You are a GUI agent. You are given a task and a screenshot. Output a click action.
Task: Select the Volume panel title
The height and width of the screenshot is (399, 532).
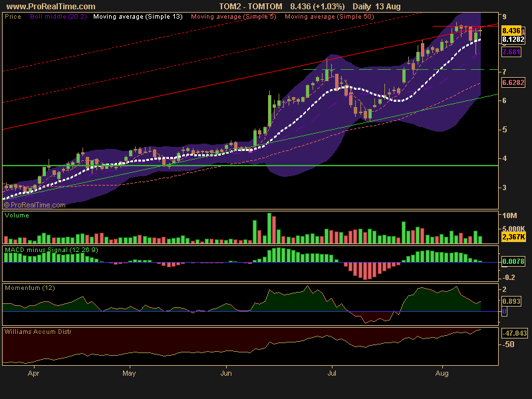click(17, 215)
